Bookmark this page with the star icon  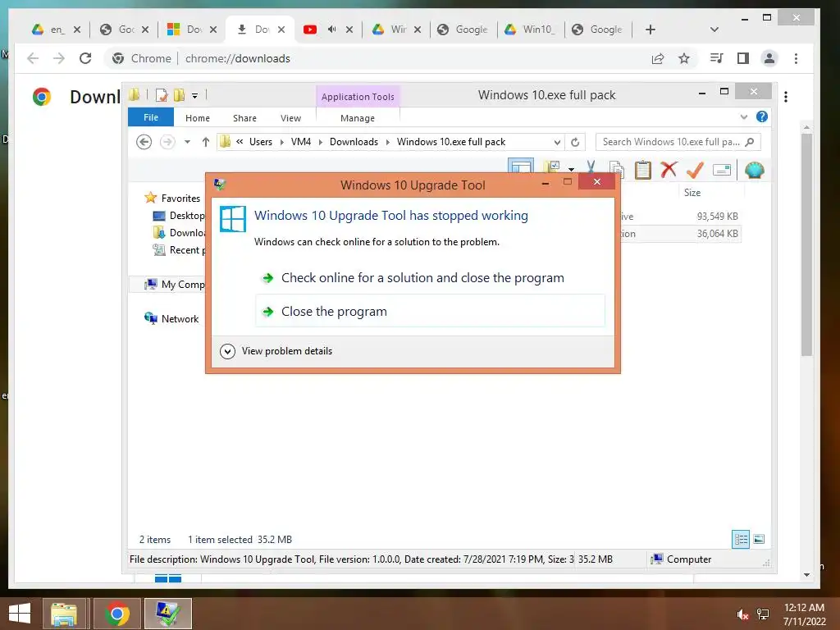[x=684, y=58]
